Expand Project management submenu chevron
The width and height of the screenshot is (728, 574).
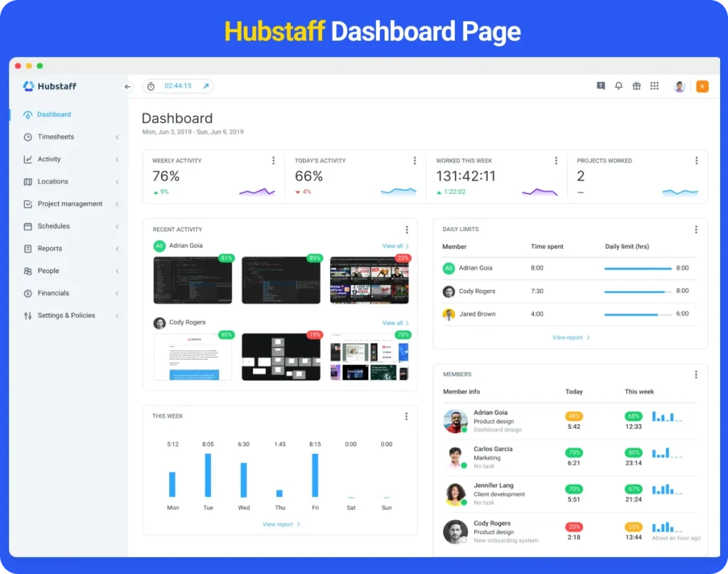coord(117,204)
